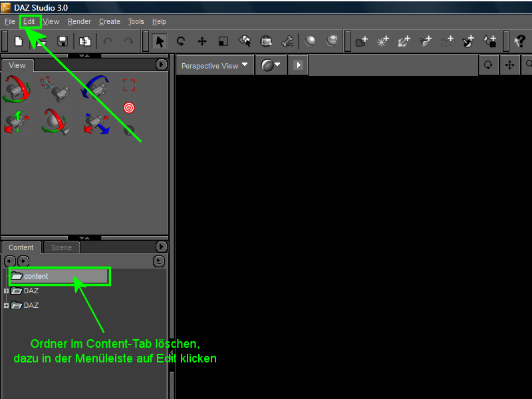Switch to the Scene tab
532x399 pixels.
point(61,247)
